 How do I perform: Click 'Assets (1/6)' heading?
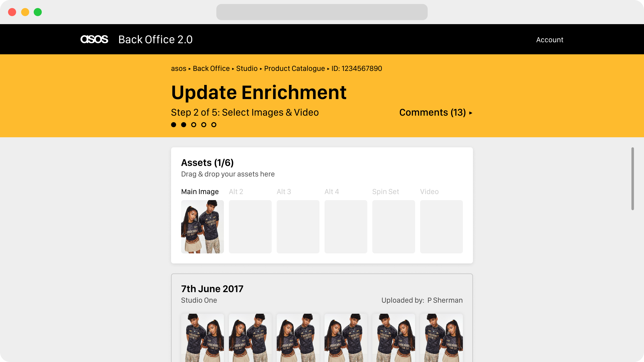click(x=207, y=163)
